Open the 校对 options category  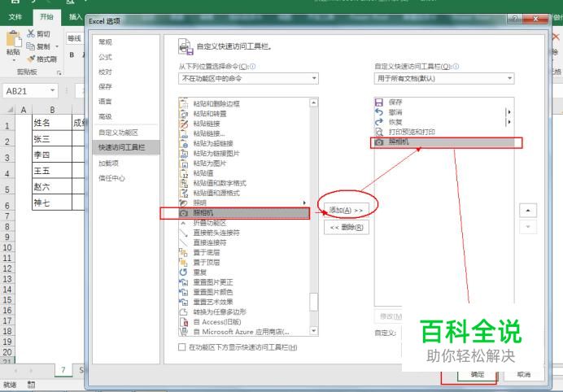click(125, 72)
